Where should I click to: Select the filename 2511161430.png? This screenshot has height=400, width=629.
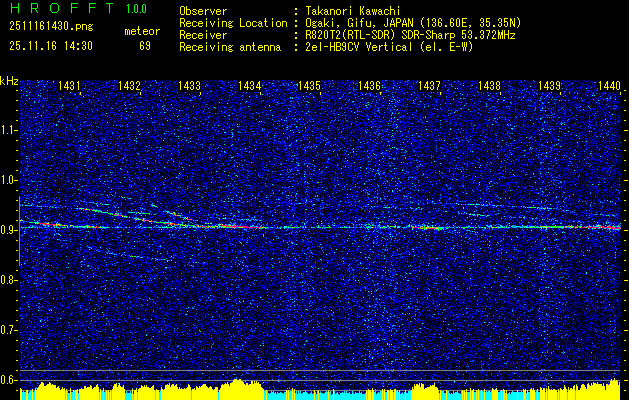pos(51,26)
